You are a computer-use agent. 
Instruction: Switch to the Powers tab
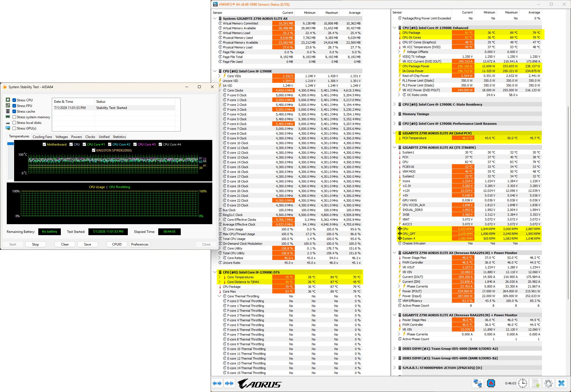click(x=77, y=137)
